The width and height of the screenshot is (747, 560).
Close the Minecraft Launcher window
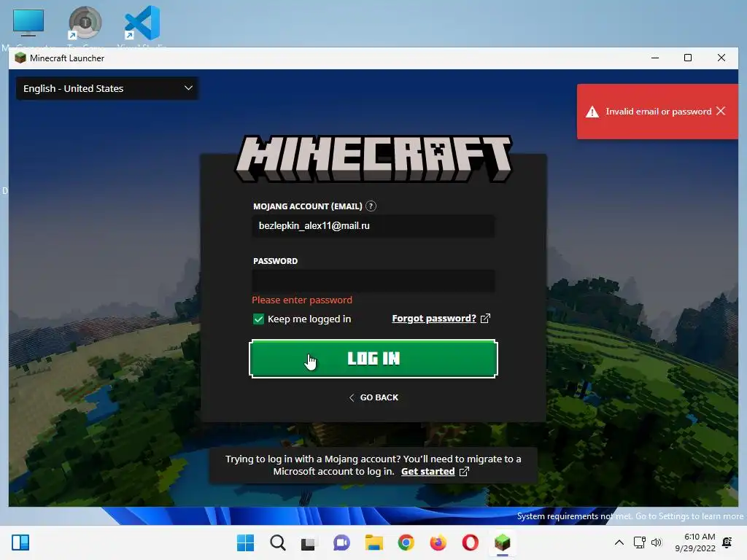click(x=721, y=58)
